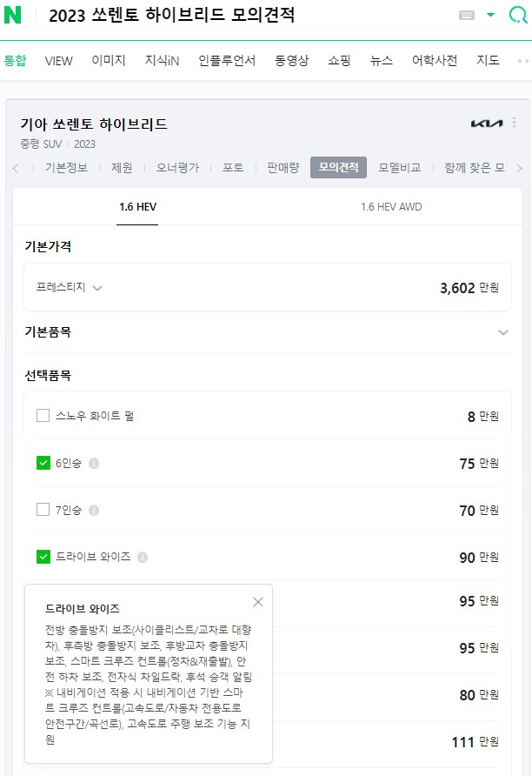
Task: Show info for 6인승 option
Action: tap(94, 464)
